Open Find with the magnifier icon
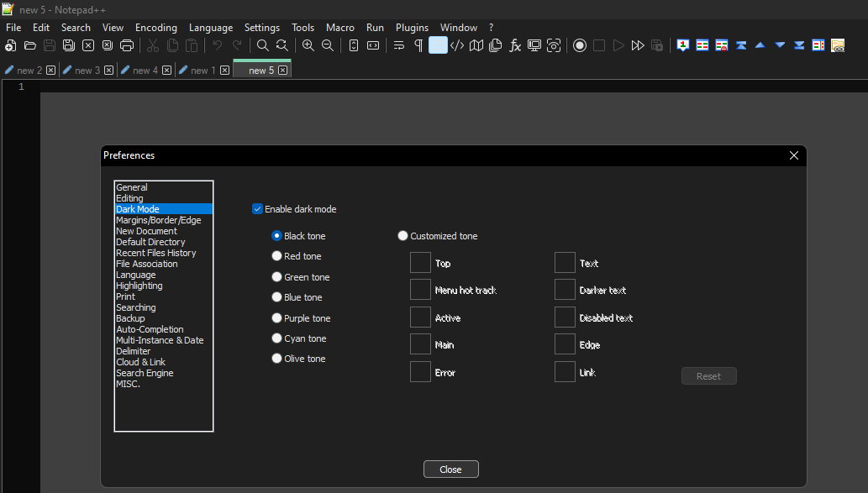The height and width of the screenshot is (493, 868). (263, 45)
